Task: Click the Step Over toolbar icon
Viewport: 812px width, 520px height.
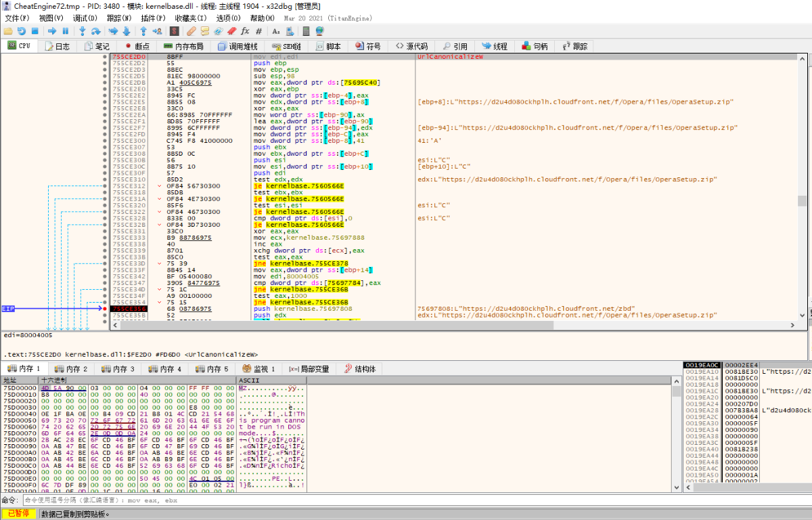Action: click(x=95, y=31)
